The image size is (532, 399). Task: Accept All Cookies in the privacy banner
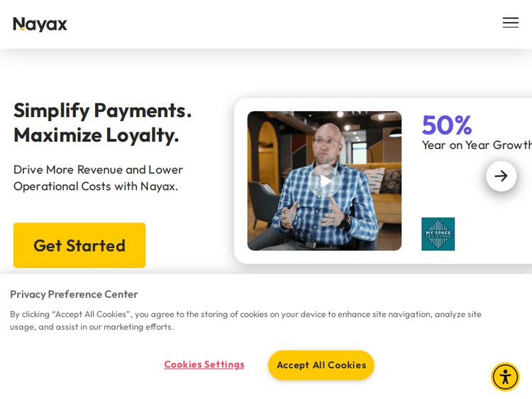pyautogui.click(x=321, y=365)
